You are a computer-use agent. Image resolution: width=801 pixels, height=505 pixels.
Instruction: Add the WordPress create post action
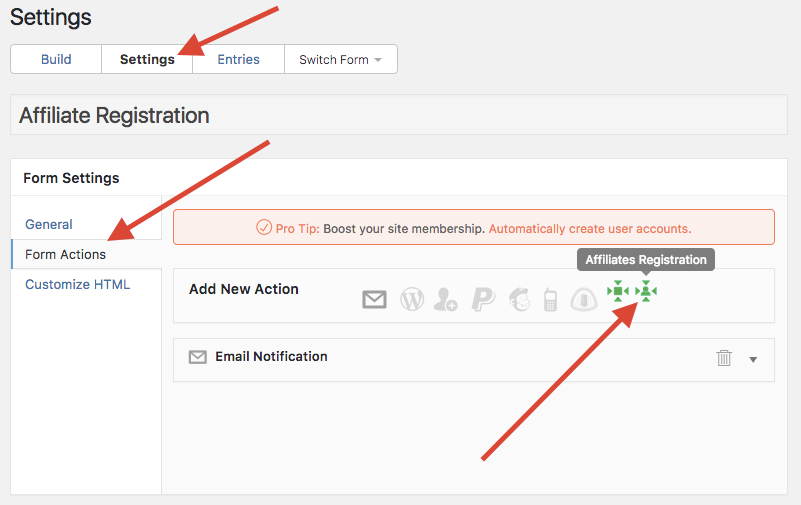pos(412,299)
